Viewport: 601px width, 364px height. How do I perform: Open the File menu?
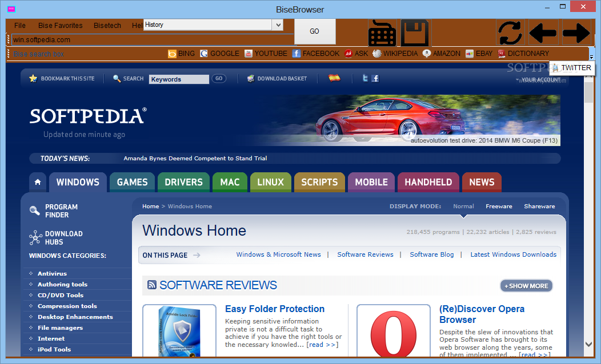coord(20,25)
